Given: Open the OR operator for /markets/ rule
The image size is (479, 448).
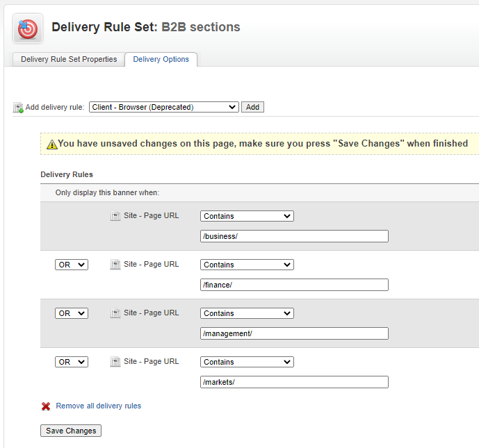Looking at the screenshot, I should 72,362.
